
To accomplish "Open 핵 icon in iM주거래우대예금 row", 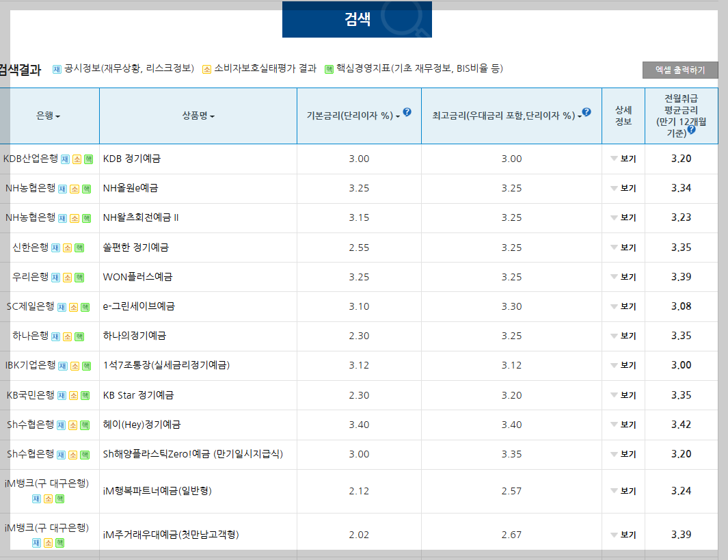I will click(60, 543).
